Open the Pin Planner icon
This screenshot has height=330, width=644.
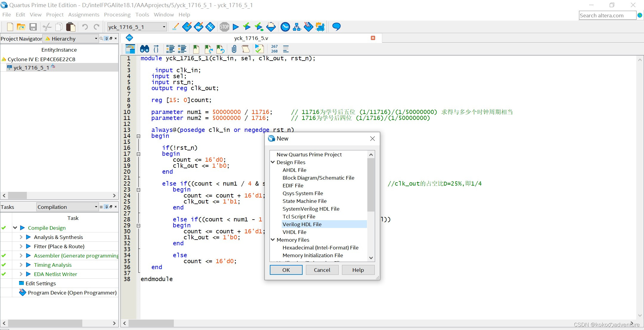[x=199, y=27]
